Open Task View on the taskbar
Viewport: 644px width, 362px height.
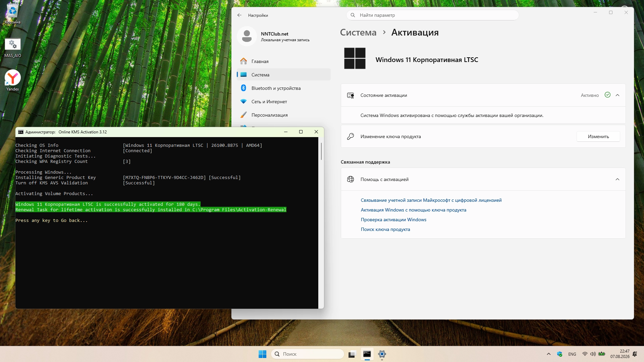(x=352, y=354)
